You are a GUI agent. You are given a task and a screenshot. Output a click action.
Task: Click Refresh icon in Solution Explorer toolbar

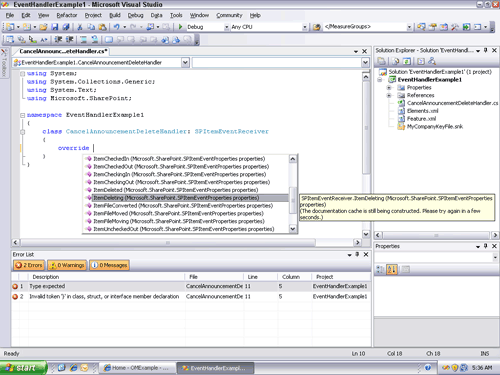coord(407,61)
